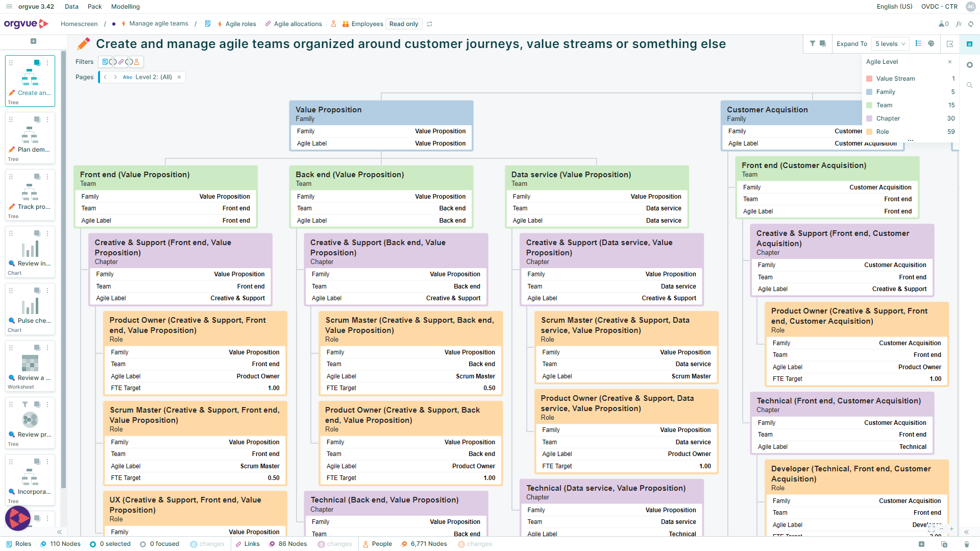The height and width of the screenshot is (551, 980).
Task: Open the Pack menu
Action: [x=94, y=7]
